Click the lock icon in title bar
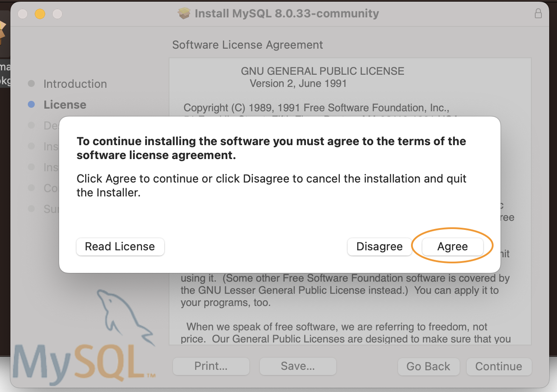 [538, 13]
